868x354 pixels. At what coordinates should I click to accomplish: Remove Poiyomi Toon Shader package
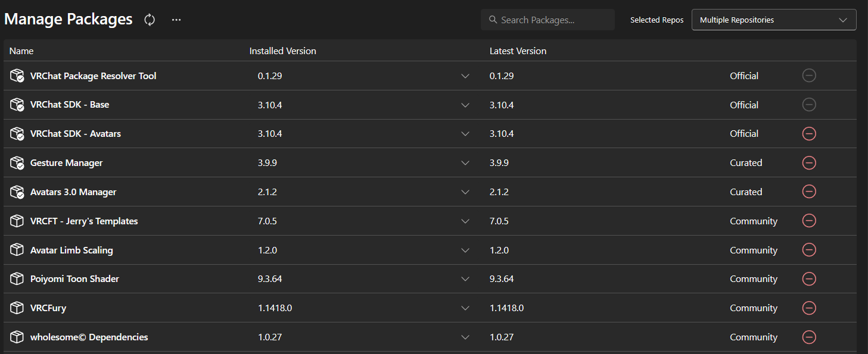click(x=809, y=278)
